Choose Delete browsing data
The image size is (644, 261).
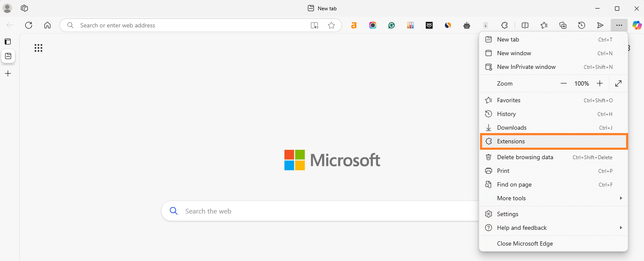point(553,157)
